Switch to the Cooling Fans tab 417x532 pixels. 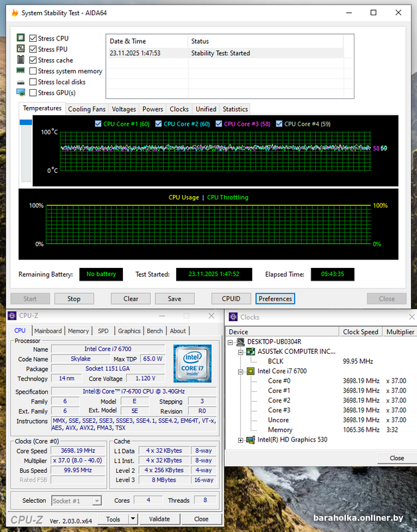(x=87, y=109)
